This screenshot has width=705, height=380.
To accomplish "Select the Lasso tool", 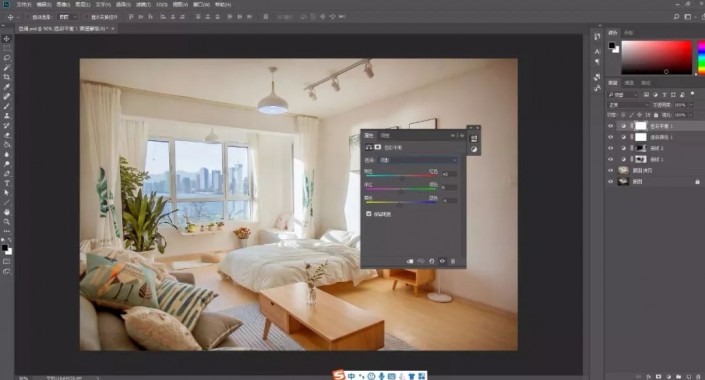I will pos(7,58).
